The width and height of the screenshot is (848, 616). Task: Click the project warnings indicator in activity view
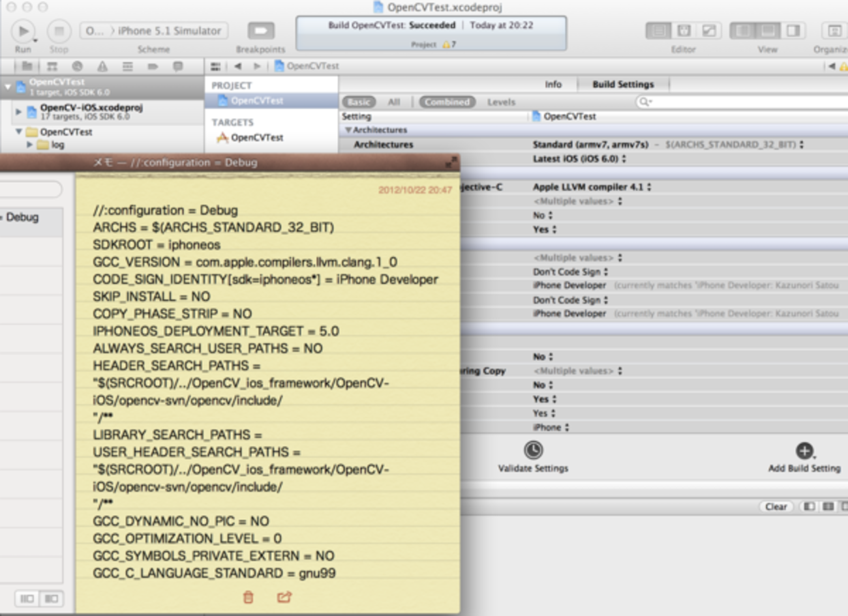tap(449, 44)
